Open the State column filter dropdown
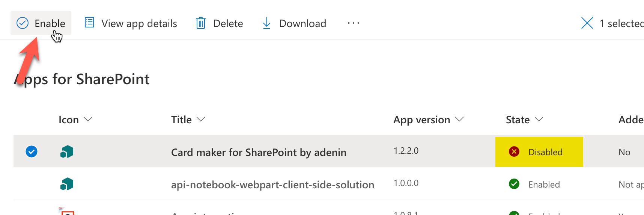 click(539, 120)
